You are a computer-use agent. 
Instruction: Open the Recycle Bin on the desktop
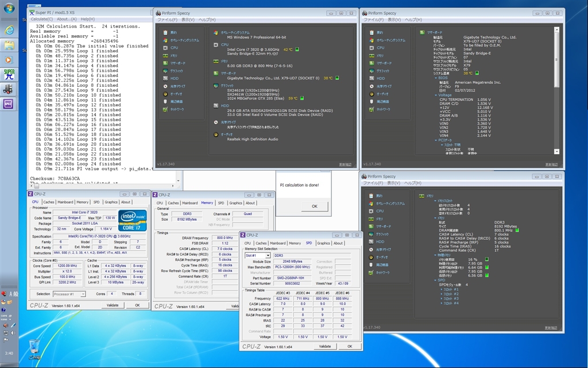pos(35,345)
